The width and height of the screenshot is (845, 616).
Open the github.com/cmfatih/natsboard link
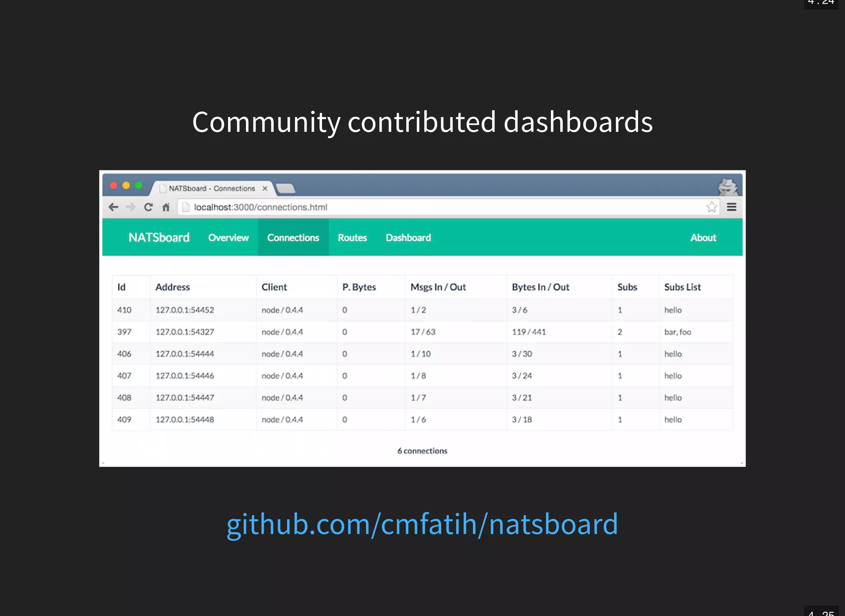pyautogui.click(x=422, y=524)
